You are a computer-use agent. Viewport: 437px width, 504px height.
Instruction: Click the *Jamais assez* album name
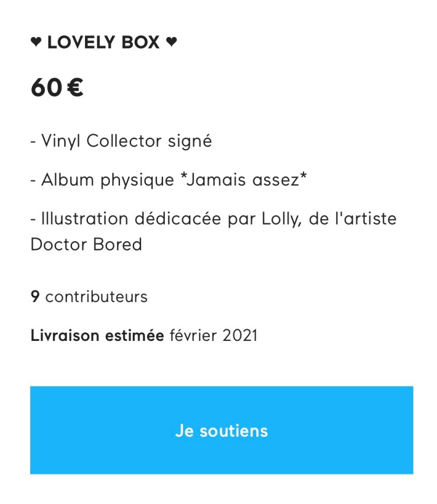click(244, 180)
